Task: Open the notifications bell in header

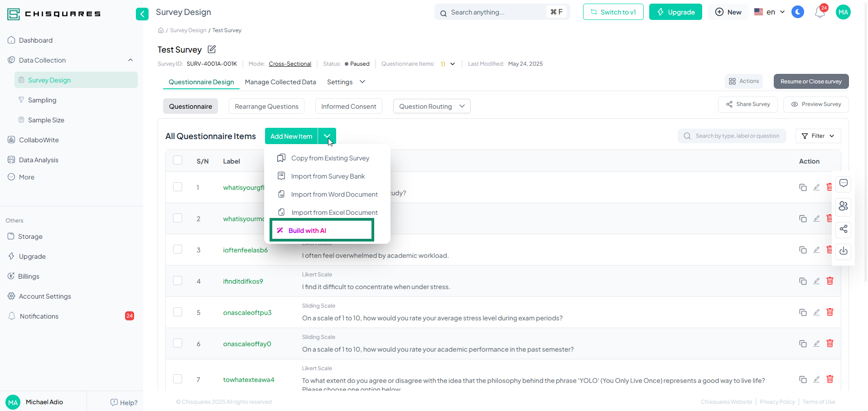Action: pos(820,12)
